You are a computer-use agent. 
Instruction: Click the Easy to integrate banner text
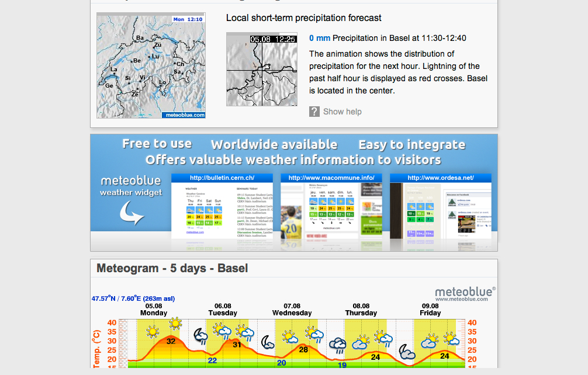tap(411, 145)
